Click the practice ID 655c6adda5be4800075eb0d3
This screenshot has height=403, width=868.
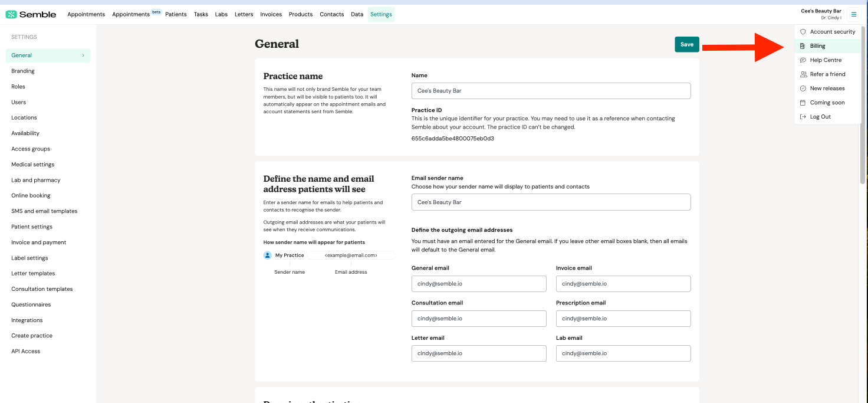point(453,139)
